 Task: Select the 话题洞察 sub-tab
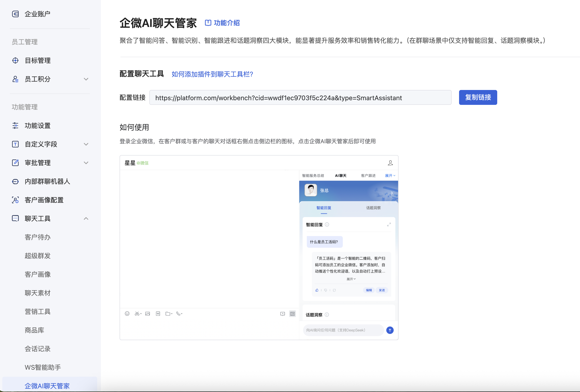point(373,208)
